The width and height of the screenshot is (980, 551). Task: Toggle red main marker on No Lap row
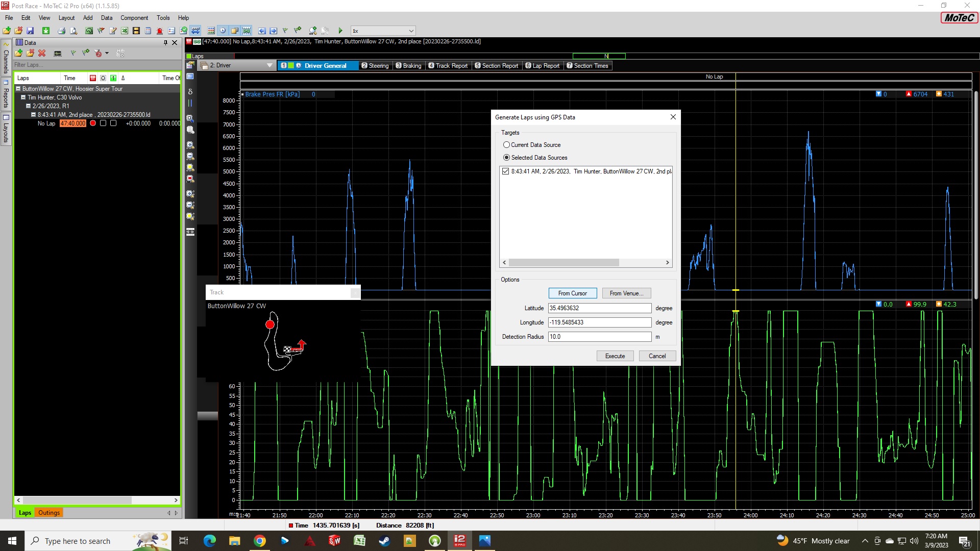pos(93,123)
